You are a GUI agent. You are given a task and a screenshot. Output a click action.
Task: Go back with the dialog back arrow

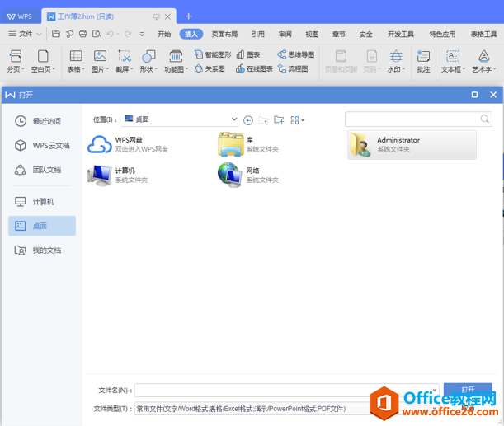(x=247, y=120)
